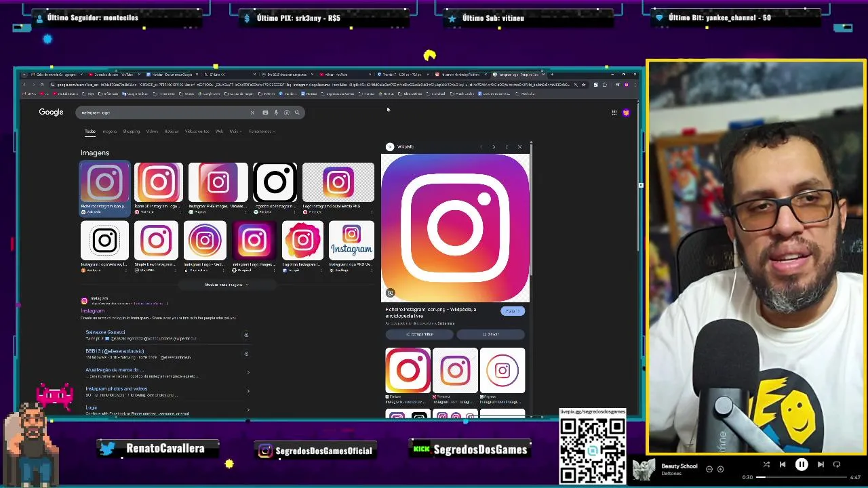Click the magnifier search button
This screenshot has width=868, height=488.
point(297,113)
